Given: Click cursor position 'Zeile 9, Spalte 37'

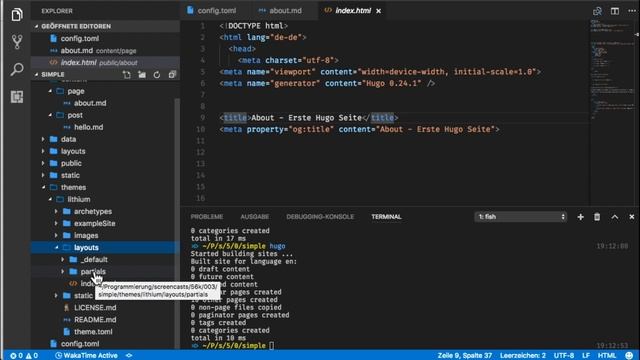Looking at the screenshot, I should (x=464, y=356).
